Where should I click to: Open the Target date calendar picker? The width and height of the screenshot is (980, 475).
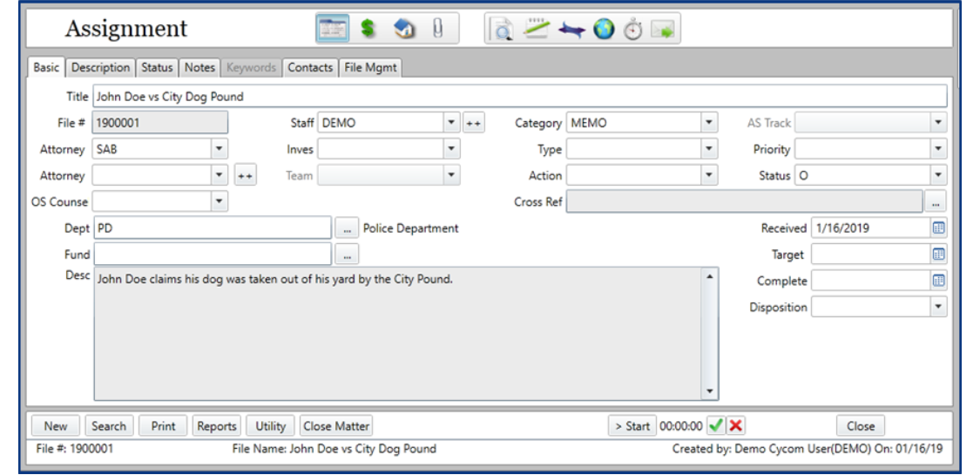point(938,254)
